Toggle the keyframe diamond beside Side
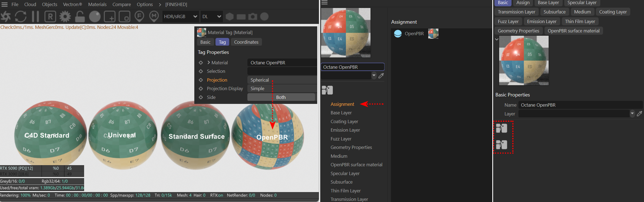Viewport: 644px width, 202px height. pyautogui.click(x=201, y=97)
